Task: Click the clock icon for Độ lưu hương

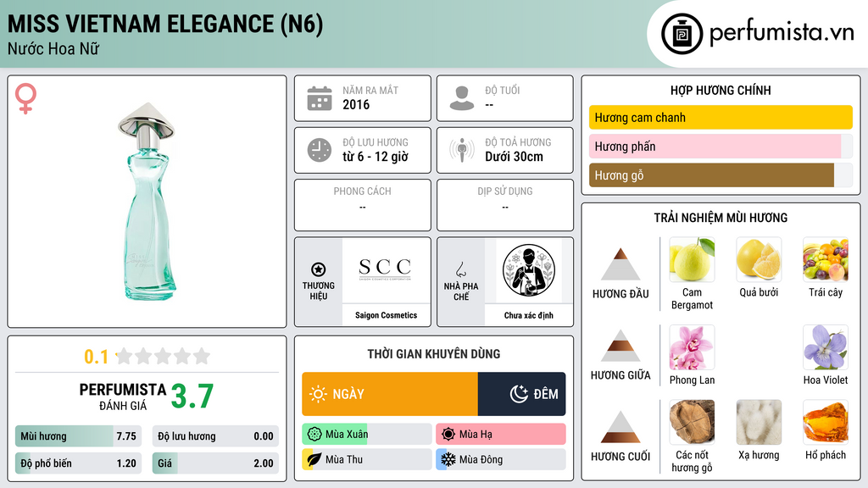Action: (320, 150)
